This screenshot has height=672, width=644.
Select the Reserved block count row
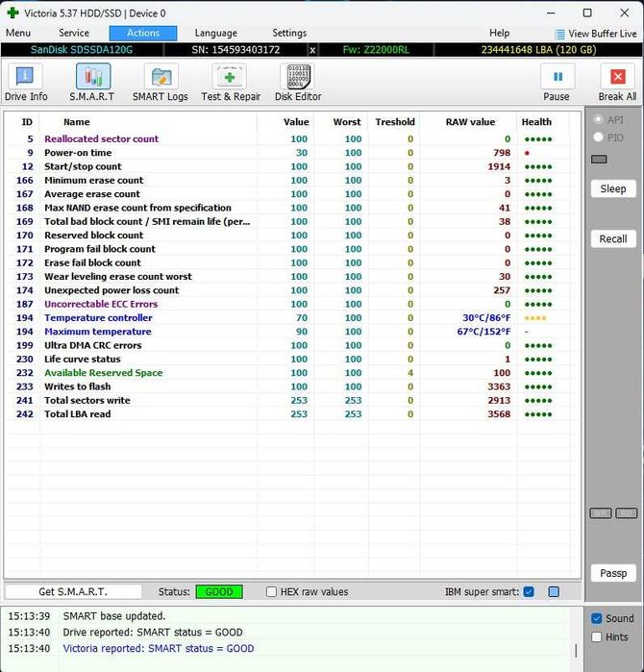292,235
